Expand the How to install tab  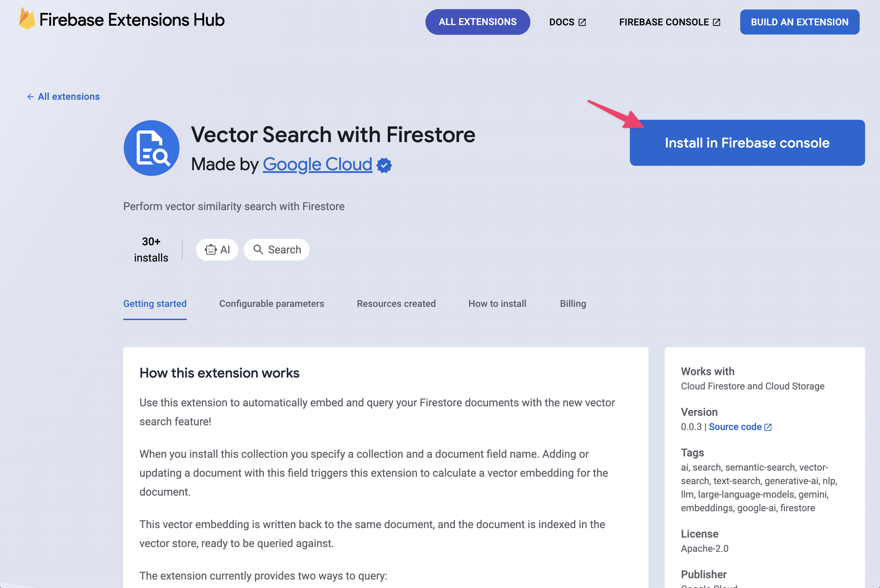[x=497, y=303]
